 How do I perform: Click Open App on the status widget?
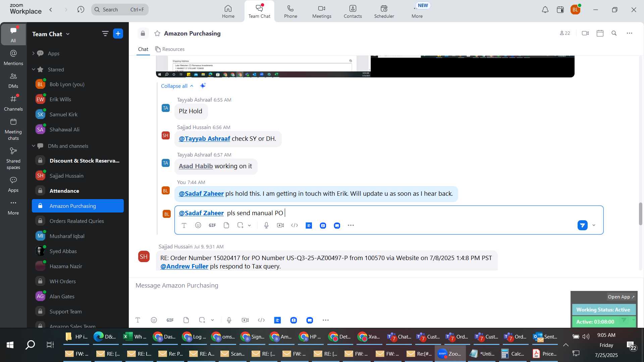(x=621, y=297)
